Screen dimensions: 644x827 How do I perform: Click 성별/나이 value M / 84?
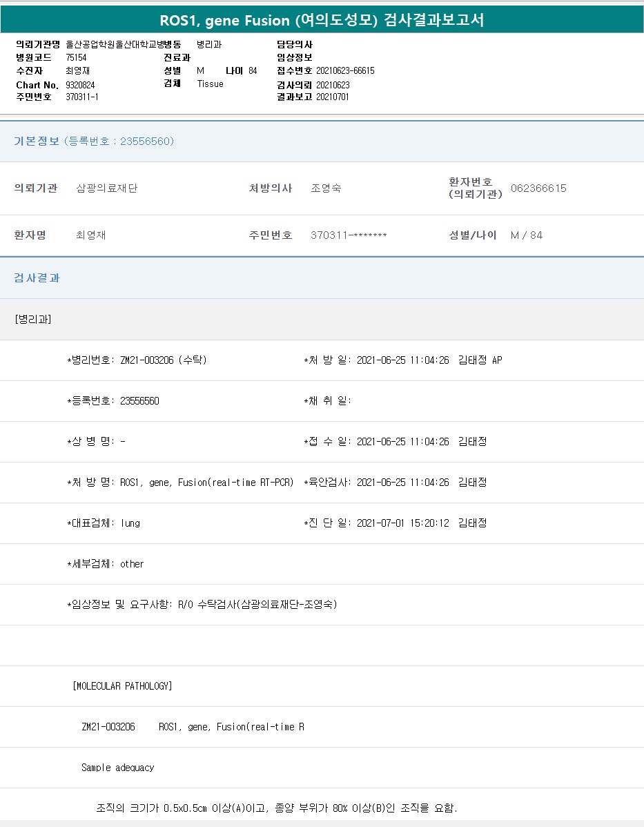pos(526,235)
